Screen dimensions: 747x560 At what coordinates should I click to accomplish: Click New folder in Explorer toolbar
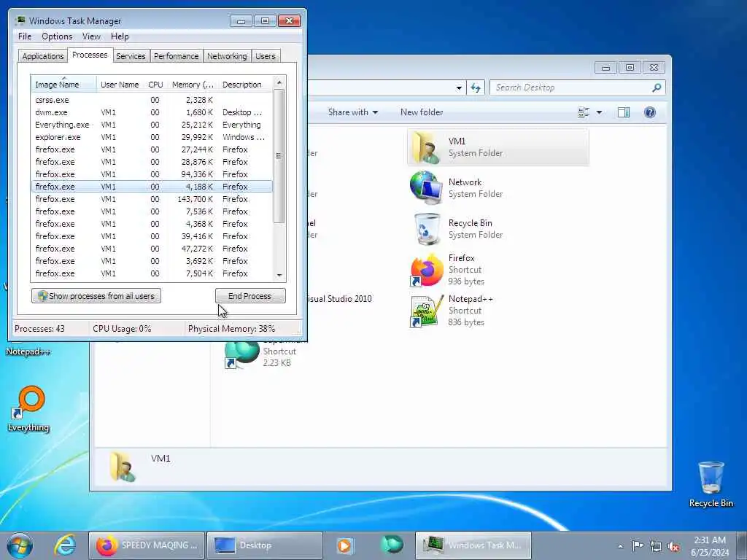pyautogui.click(x=422, y=112)
